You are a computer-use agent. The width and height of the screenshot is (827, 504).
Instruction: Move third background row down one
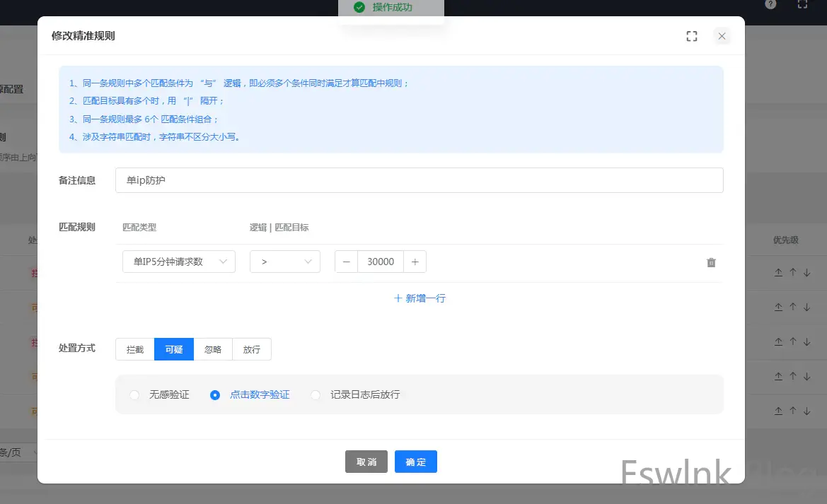coord(807,341)
